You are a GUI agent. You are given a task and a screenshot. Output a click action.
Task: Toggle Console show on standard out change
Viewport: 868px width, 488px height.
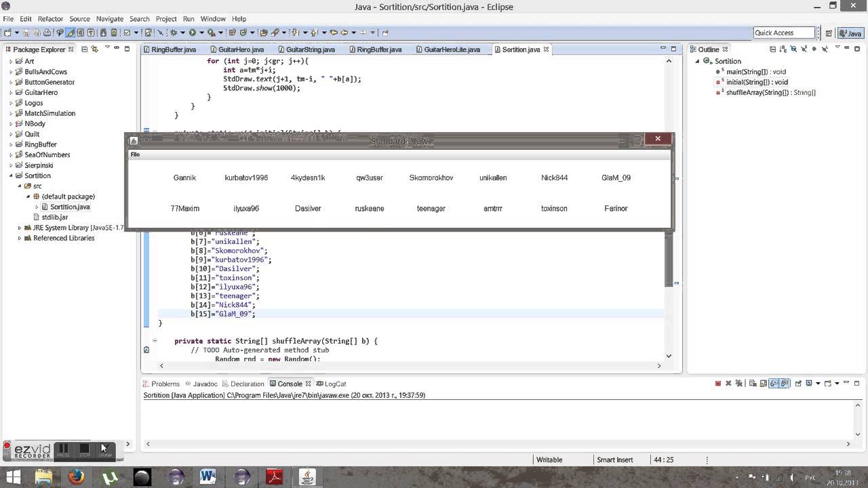774,384
